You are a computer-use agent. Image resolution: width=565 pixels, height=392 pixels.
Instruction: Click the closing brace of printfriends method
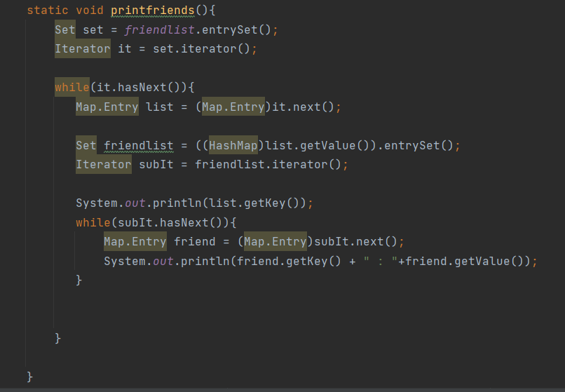[x=30, y=377]
